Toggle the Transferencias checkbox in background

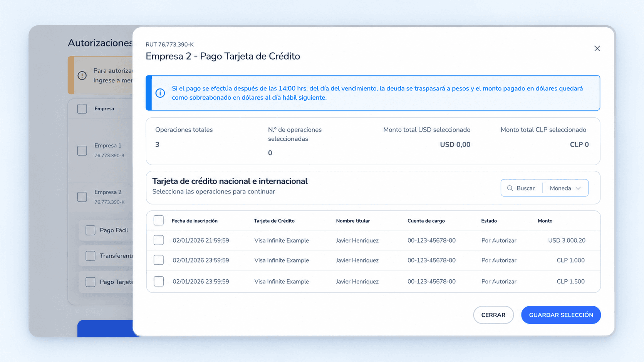pos(91,256)
